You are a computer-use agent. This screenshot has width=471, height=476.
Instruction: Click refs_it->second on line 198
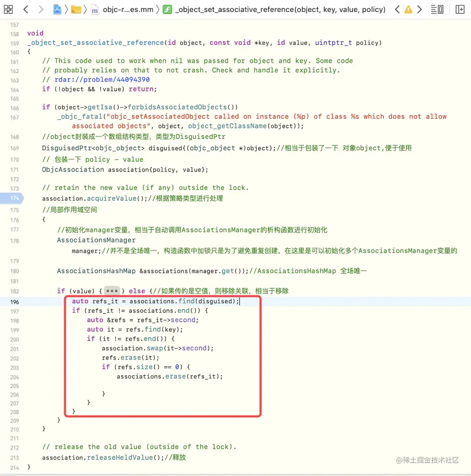166,320
